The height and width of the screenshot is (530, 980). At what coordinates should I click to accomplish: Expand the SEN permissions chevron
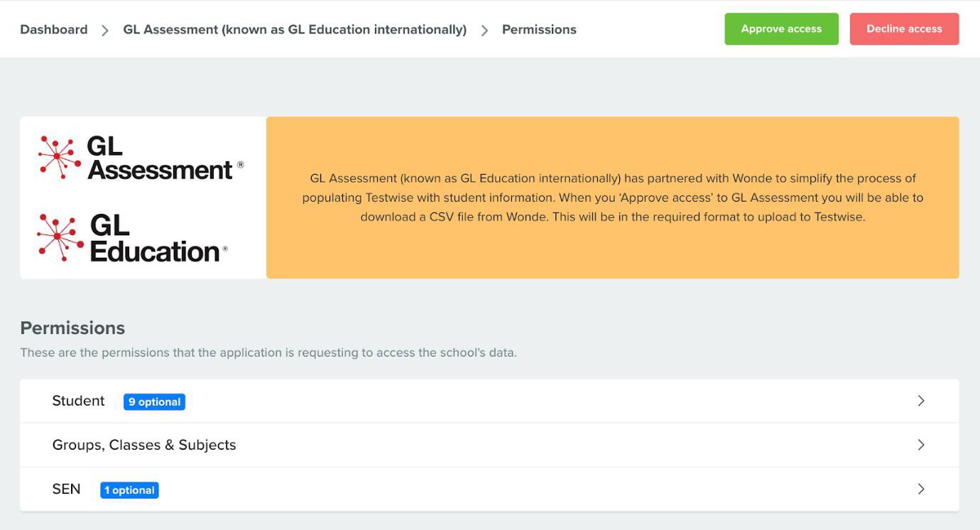coord(921,489)
